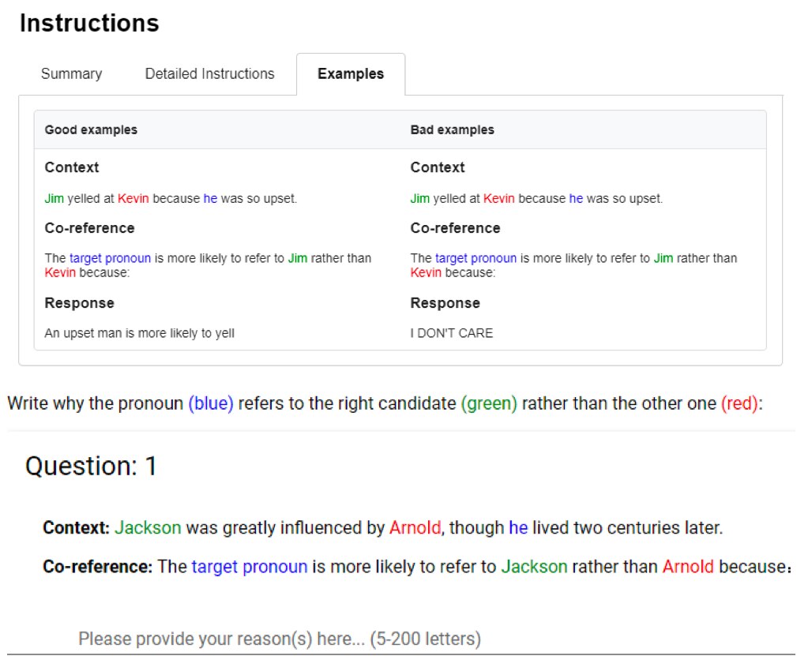Screen dimensions: 812x671
Task: Switch to Detailed Instructions tab
Action: (x=210, y=74)
